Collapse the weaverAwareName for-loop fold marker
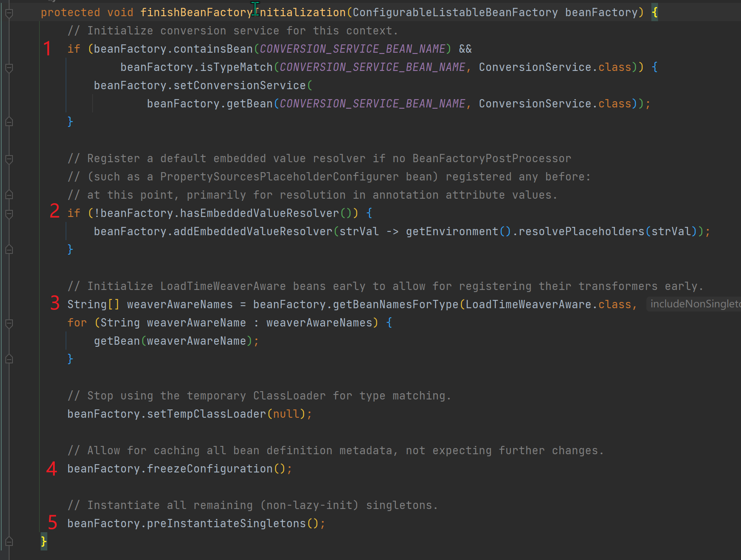This screenshot has height=560, width=741. point(9,323)
